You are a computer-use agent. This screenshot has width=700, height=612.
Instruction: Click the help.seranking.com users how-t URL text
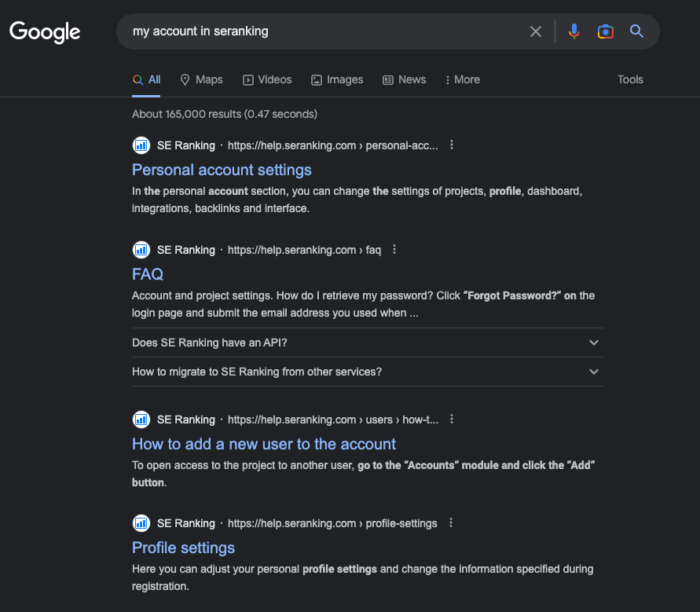pyautogui.click(x=333, y=420)
